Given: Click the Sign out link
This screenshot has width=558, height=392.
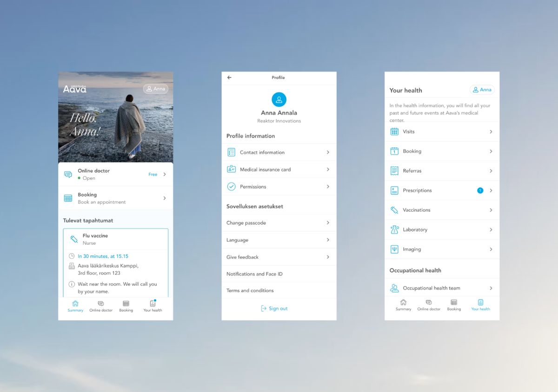Looking at the screenshot, I should click(274, 308).
